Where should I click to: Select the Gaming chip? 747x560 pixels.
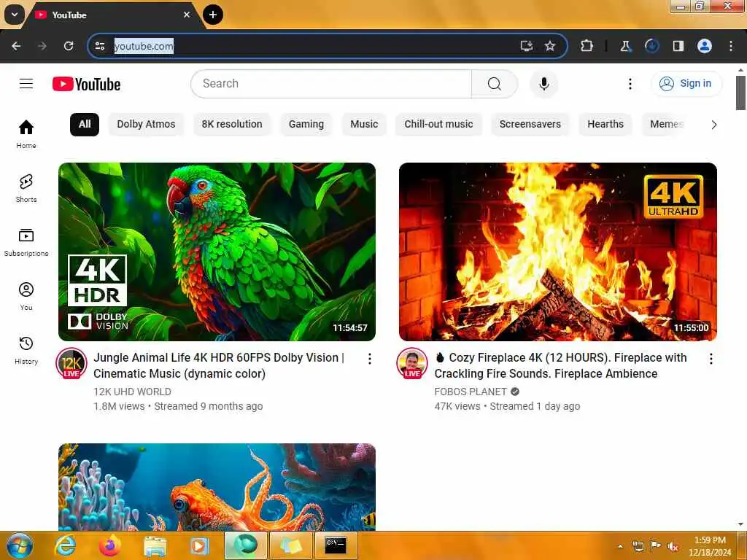306,124
